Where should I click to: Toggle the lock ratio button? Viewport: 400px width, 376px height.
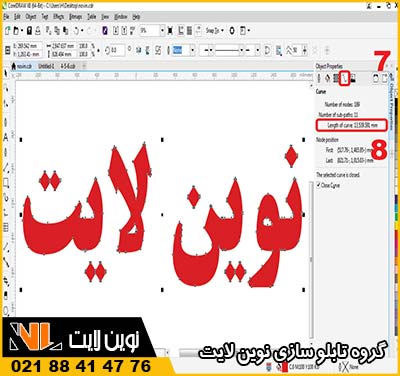(x=98, y=51)
